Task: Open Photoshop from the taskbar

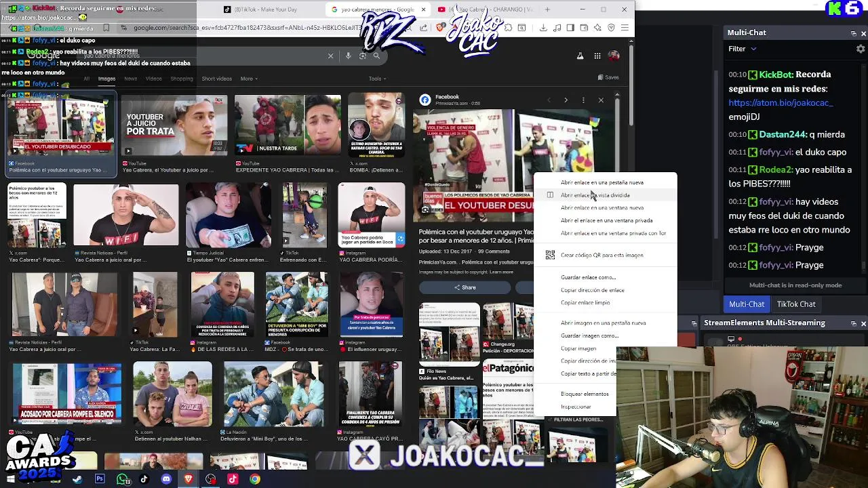Action: 100,479
